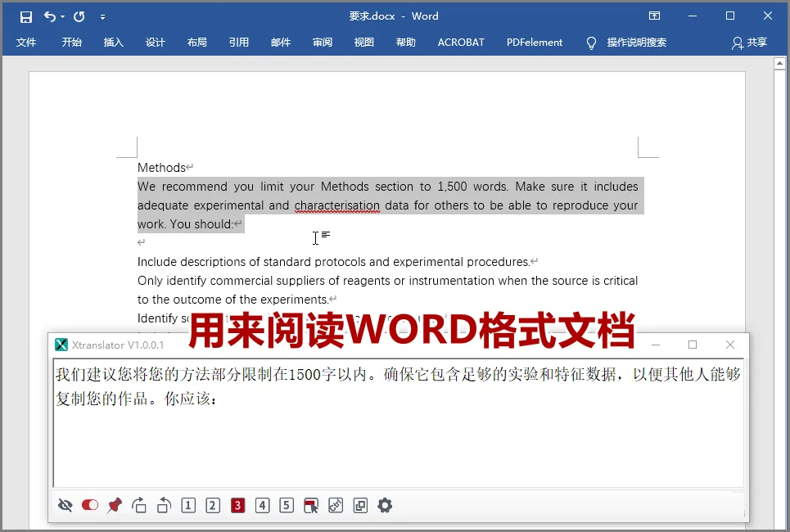Open Xtranslator settings via the gear icon
790x532 pixels.
coord(385,505)
